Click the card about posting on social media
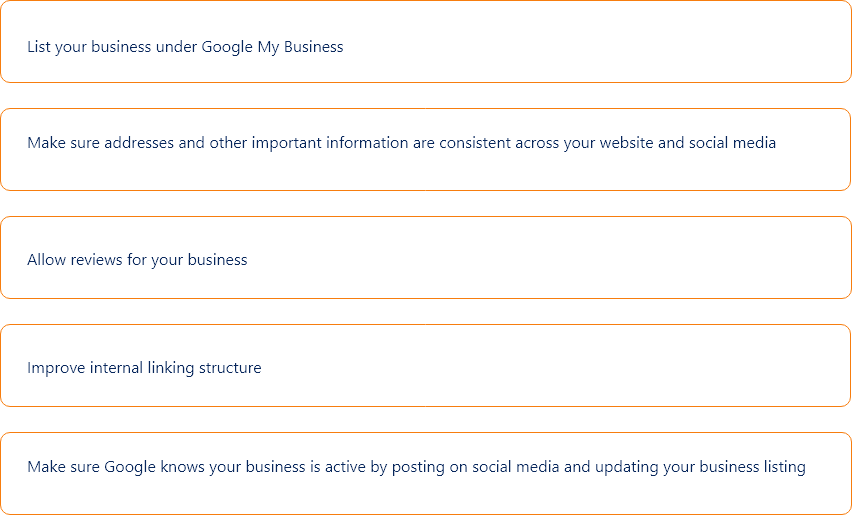852x515 pixels. coord(426,473)
